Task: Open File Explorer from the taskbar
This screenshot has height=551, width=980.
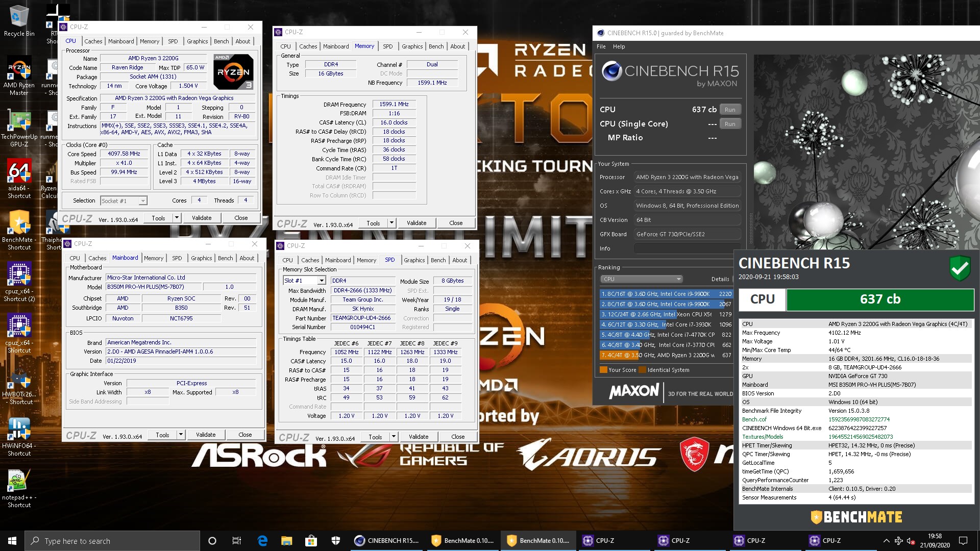Action: click(286, 541)
